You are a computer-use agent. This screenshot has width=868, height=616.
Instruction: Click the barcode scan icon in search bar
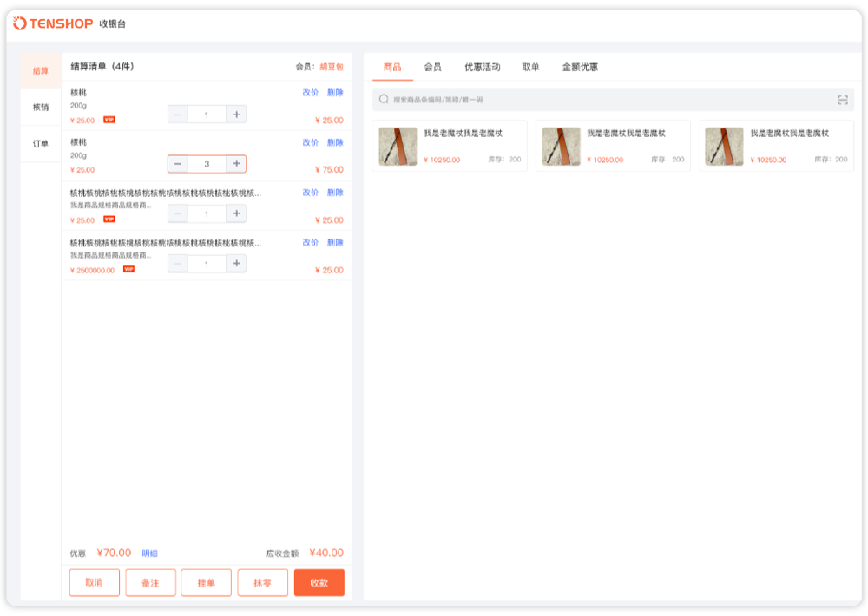843,100
